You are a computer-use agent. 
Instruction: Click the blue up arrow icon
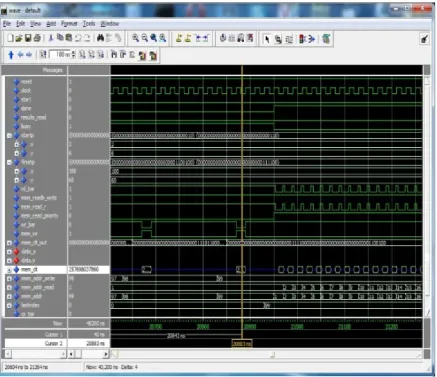click(11, 55)
